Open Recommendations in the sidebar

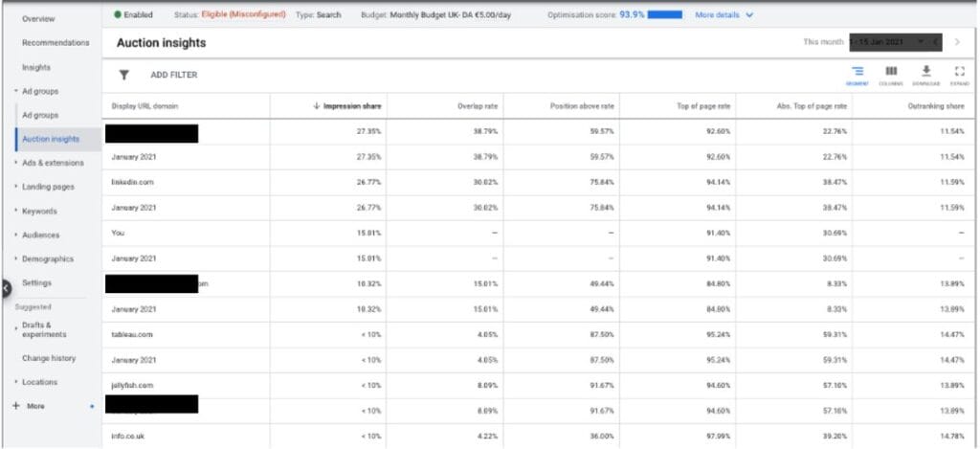[56, 43]
